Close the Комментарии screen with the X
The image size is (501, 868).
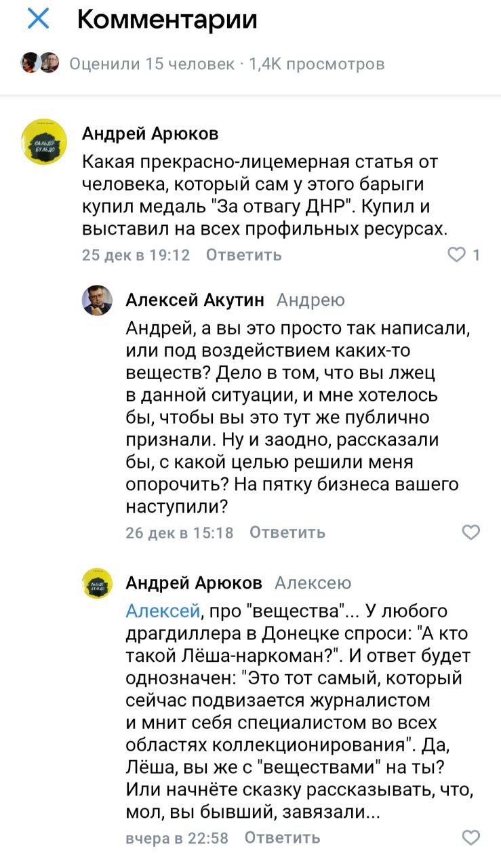point(38,20)
